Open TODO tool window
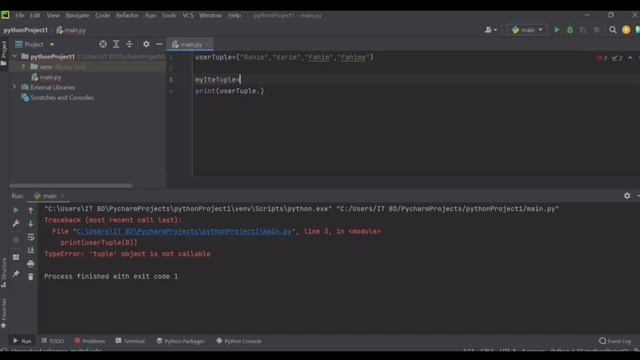 (53, 341)
